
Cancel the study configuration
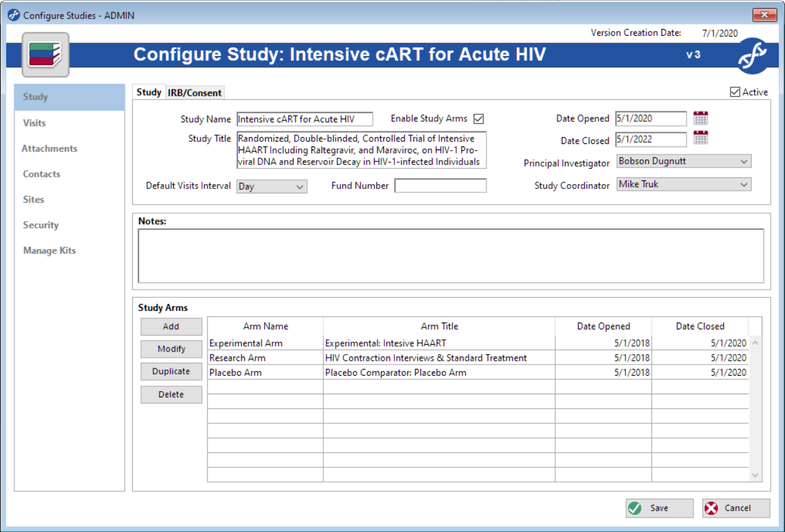point(736,508)
